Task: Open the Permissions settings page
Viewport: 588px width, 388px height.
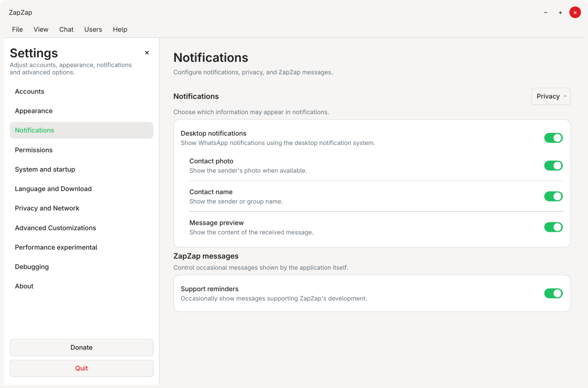Action: (x=81, y=150)
